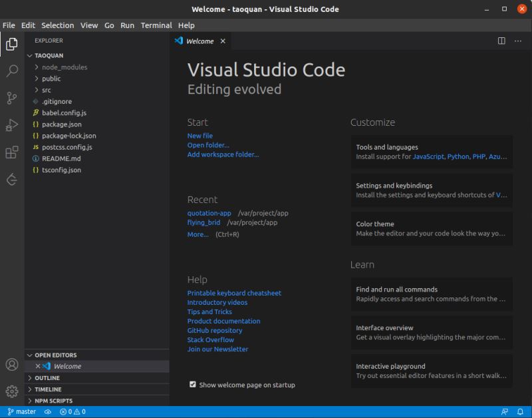Open the Selection menu
Image resolution: width=532 pixels, height=418 pixels.
57,25
